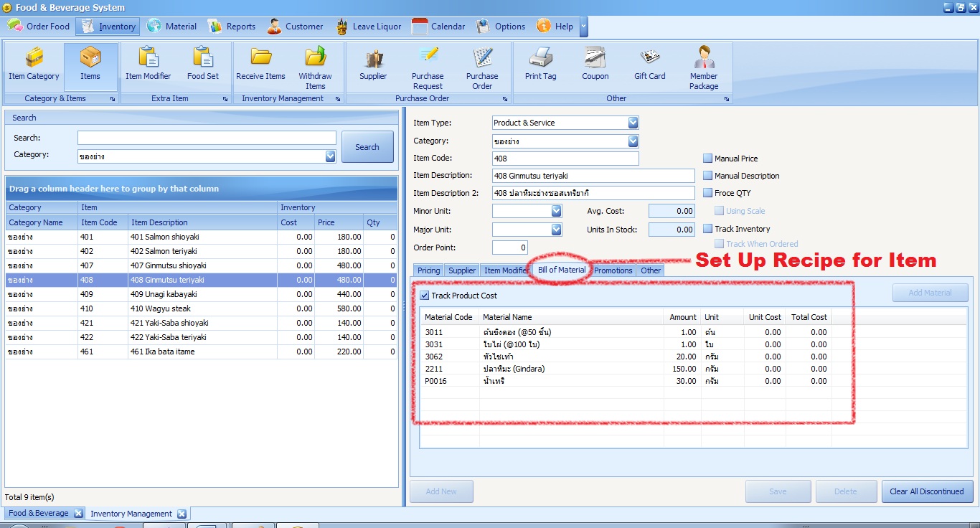Viewport: 980px width, 528px height.
Task: Open Purchase Request icon
Action: pyautogui.click(x=428, y=66)
